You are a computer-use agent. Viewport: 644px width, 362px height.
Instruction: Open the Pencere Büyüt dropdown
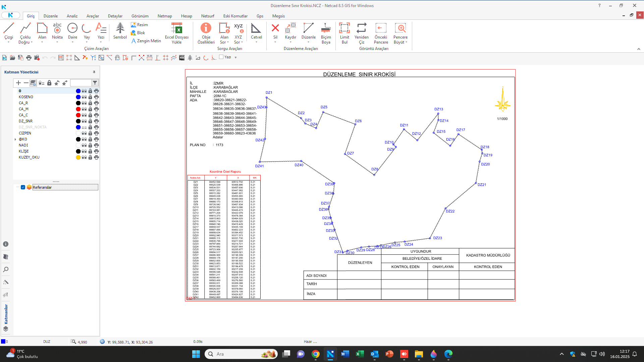(x=406, y=43)
